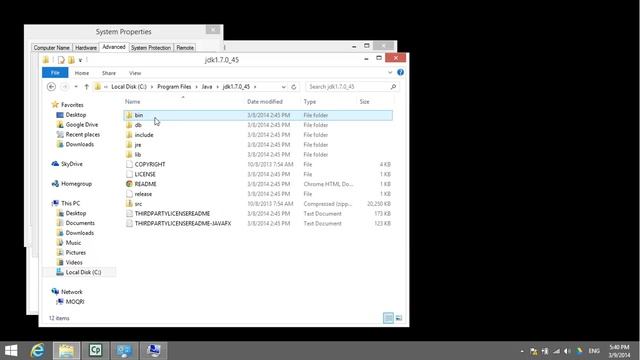Open the bin folder
The width and height of the screenshot is (640, 360).
[258, 116]
